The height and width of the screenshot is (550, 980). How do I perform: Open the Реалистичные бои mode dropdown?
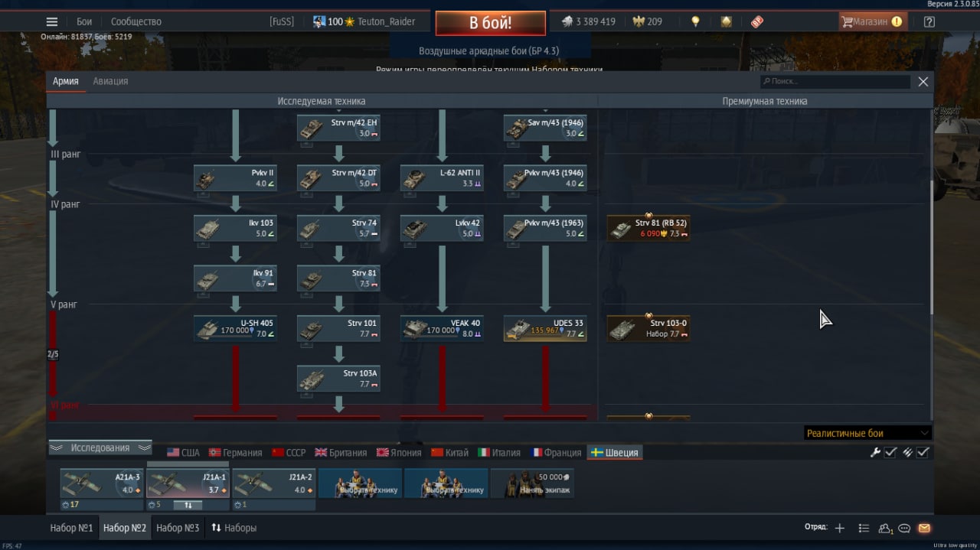867,433
